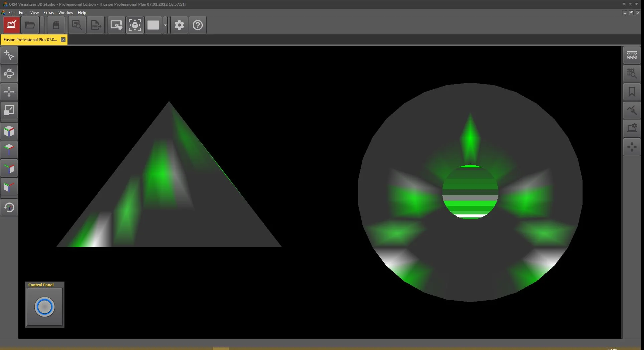Select the Fusion Professional Plus tab

[30, 40]
